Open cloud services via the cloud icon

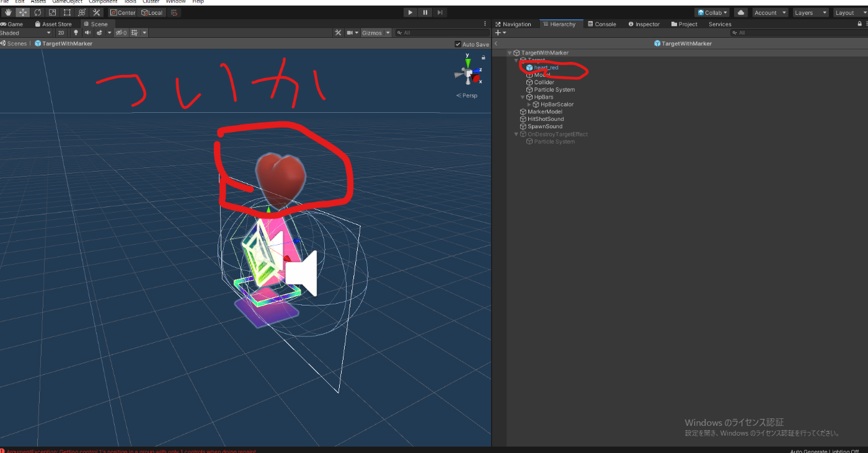[x=741, y=12]
